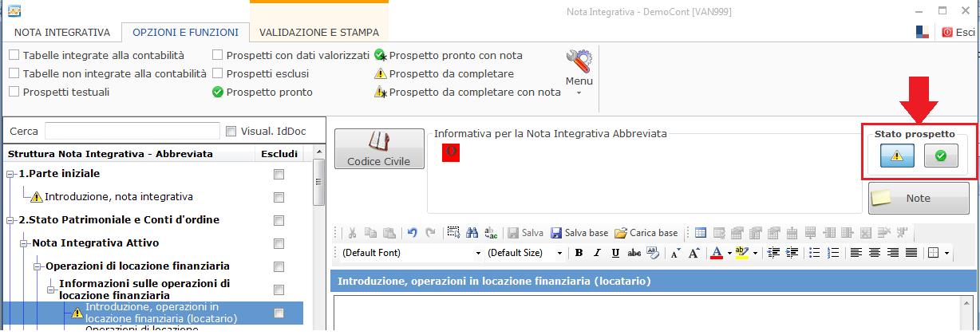Toggle bold formatting
980x335 pixels.
[x=579, y=253]
